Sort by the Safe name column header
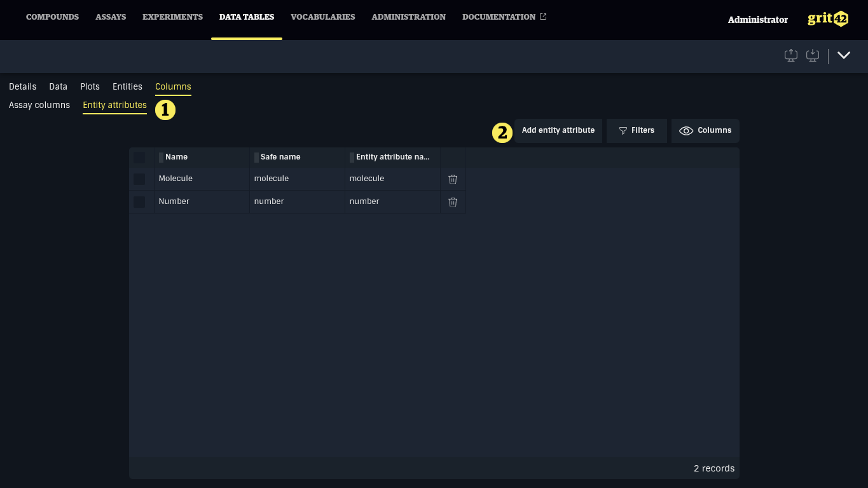 280,157
